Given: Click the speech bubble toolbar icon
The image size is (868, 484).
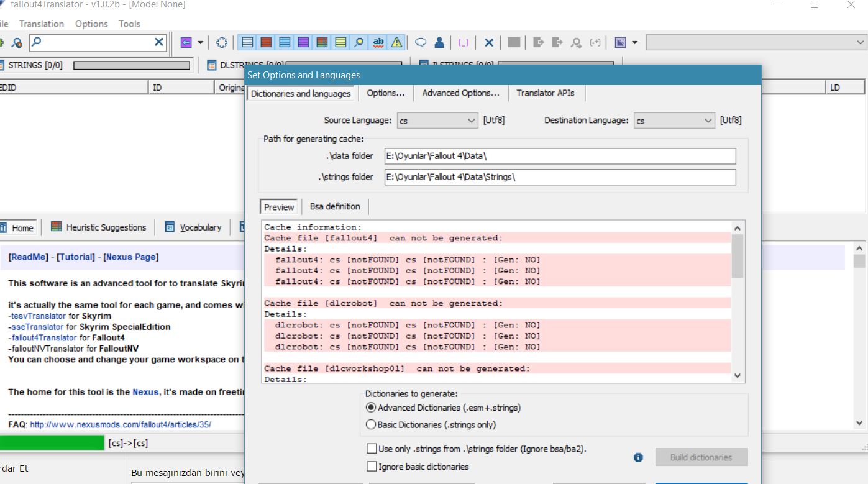Looking at the screenshot, I should coord(421,42).
